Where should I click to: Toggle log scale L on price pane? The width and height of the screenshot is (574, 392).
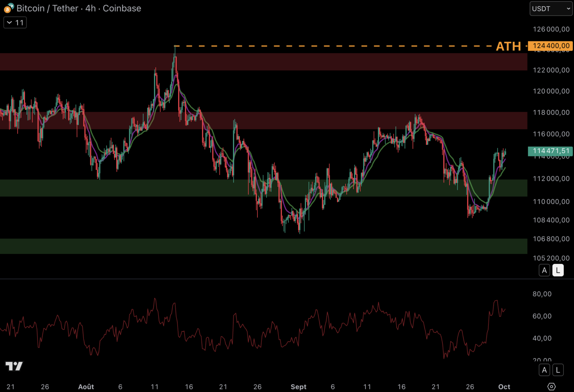click(558, 270)
